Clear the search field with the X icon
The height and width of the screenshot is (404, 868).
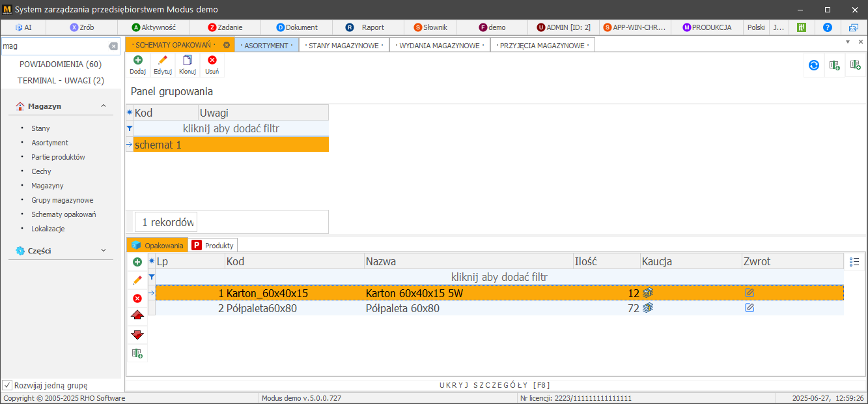click(113, 46)
